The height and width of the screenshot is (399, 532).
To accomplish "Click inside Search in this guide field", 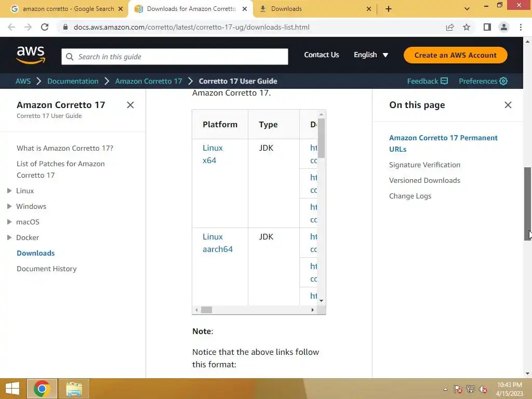I will click(x=175, y=57).
